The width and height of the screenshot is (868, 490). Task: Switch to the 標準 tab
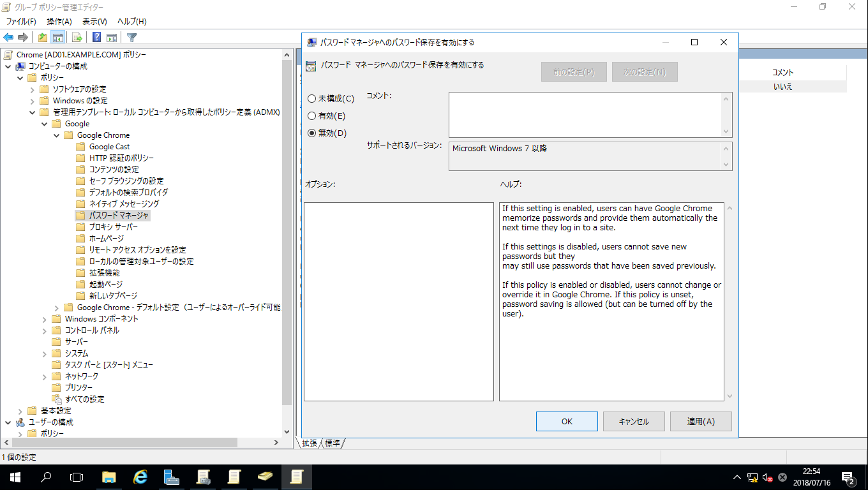[333, 443]
